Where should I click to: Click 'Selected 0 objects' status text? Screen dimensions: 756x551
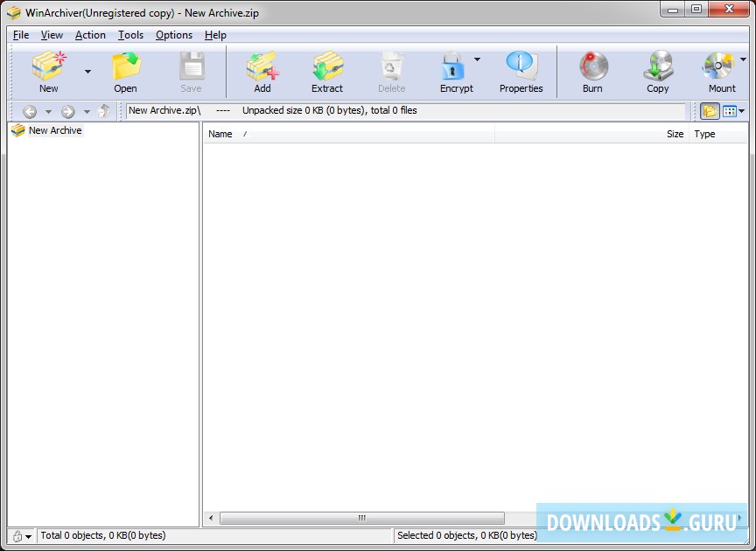click(x=467, y=535)
